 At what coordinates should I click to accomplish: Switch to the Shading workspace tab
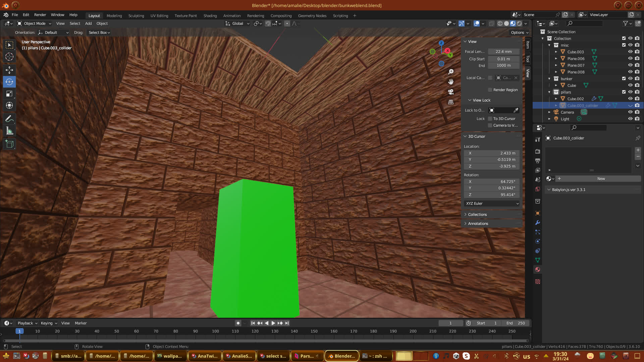210,16
